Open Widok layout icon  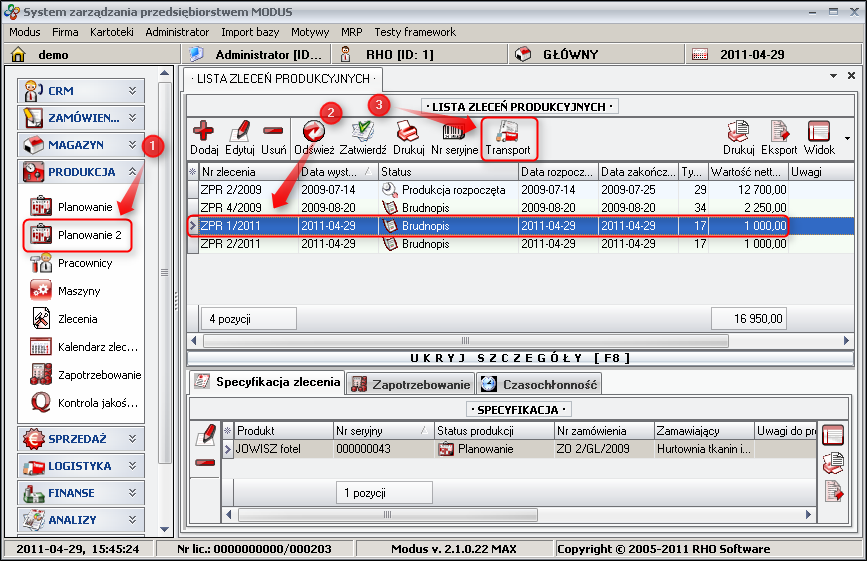pos(819,131)
